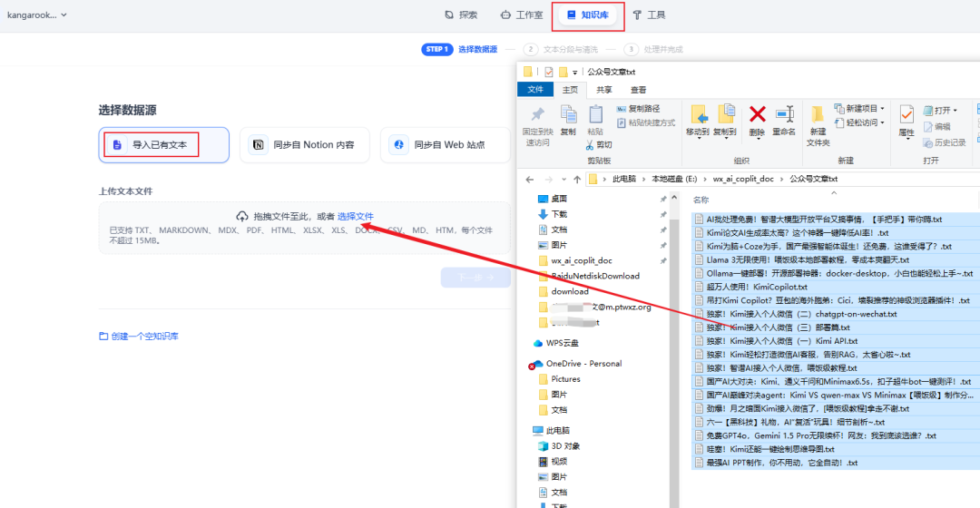Image resolution: width=980 pixels, height=508 pixels.
Task: Select OneDrive - Personal in navigation pane
Action: point(577,364)
